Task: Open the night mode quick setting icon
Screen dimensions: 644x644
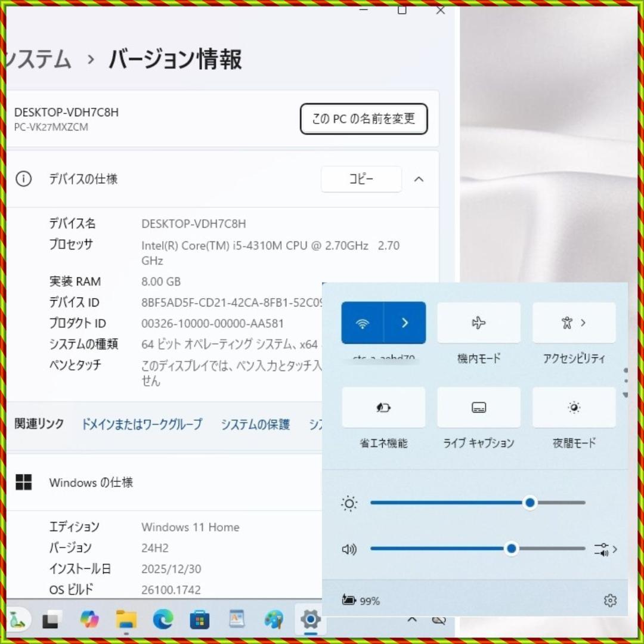Action: coord(574,407)
